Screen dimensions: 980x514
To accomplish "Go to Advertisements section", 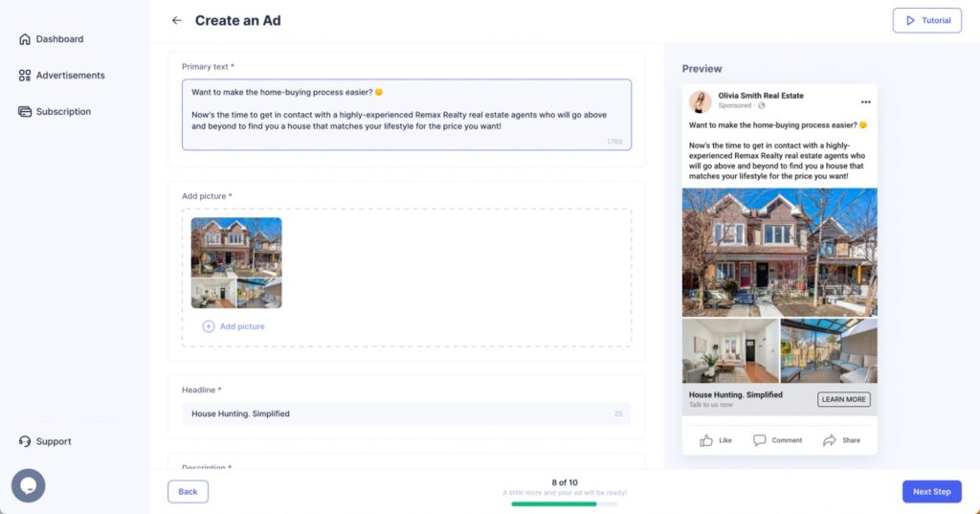I will click(x=62, y=76).
